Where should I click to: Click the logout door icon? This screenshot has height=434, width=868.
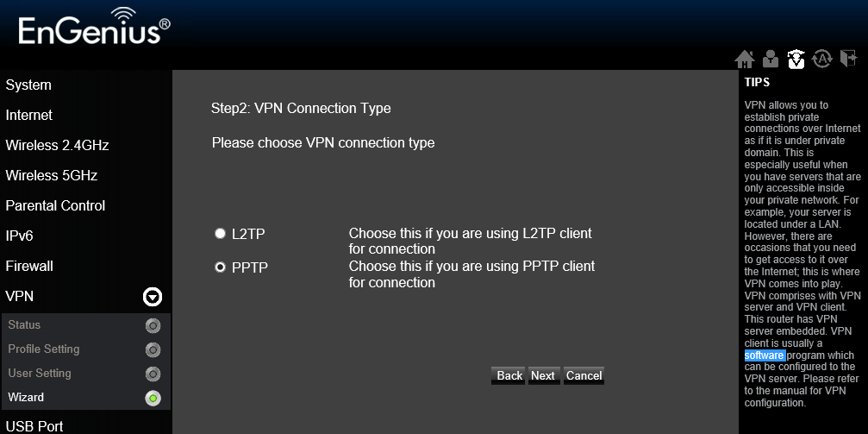click(849, 58)
